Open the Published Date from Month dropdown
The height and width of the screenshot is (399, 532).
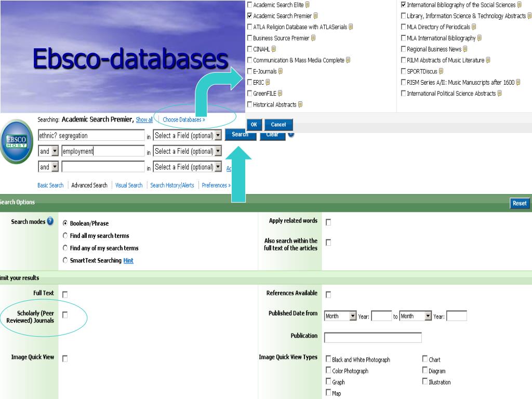340,316
